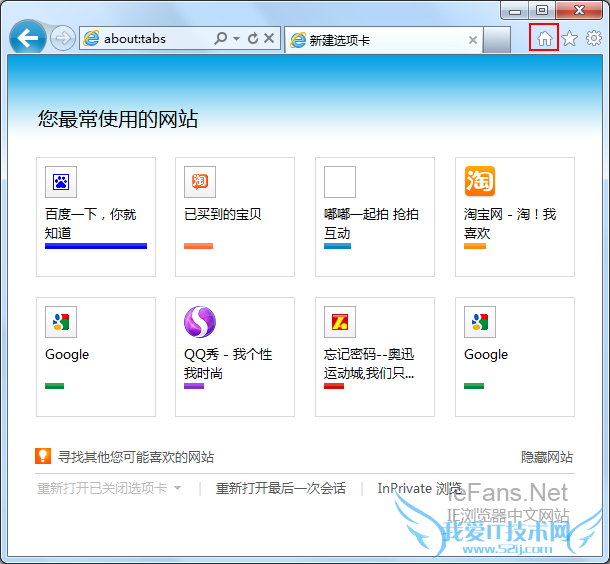Stop loading with the address bar X
610x564 pixels.
[x=269, y=38]
